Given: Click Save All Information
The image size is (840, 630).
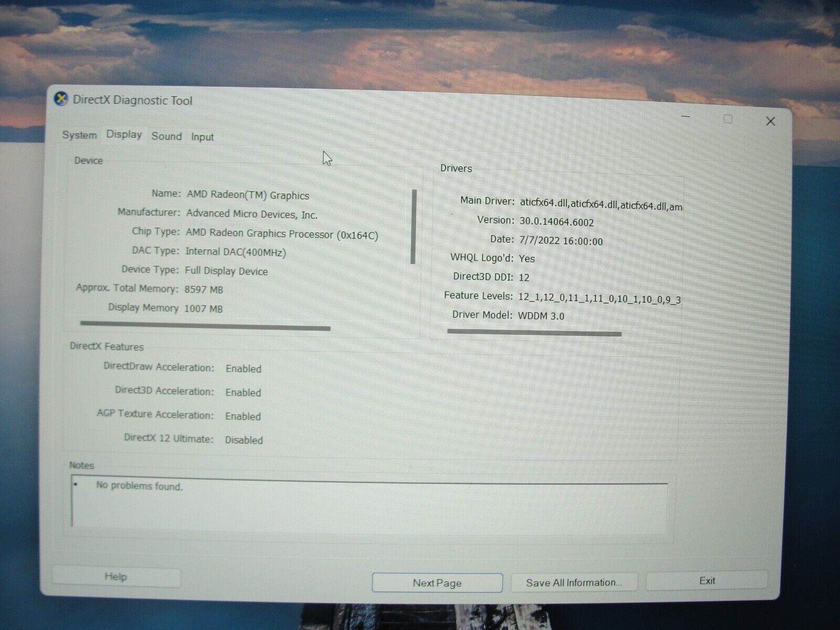Looking at the screenshot, I should point(573,582).
